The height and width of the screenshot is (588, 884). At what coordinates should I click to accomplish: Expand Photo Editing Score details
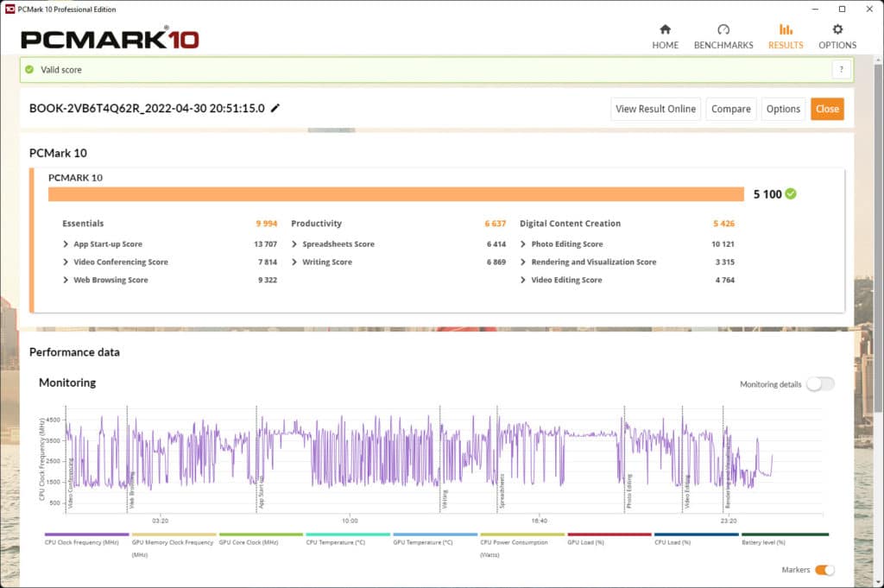click(523, 244)
